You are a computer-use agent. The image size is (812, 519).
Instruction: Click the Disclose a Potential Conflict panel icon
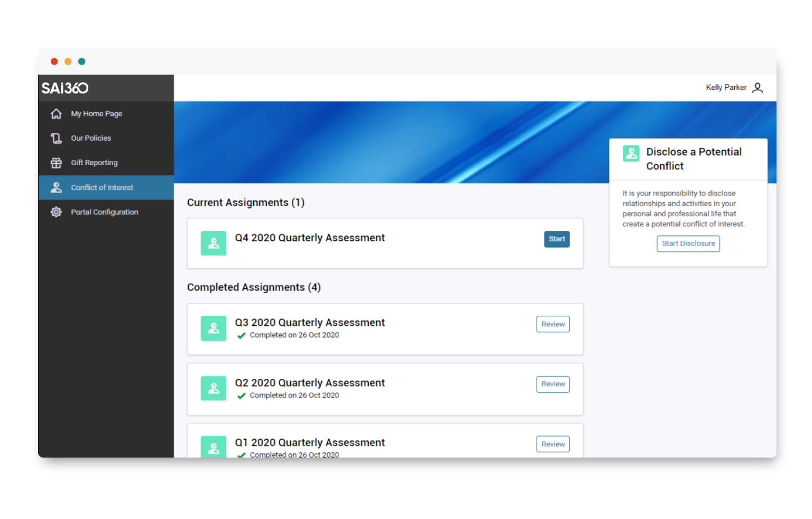[x=631, y=153]
